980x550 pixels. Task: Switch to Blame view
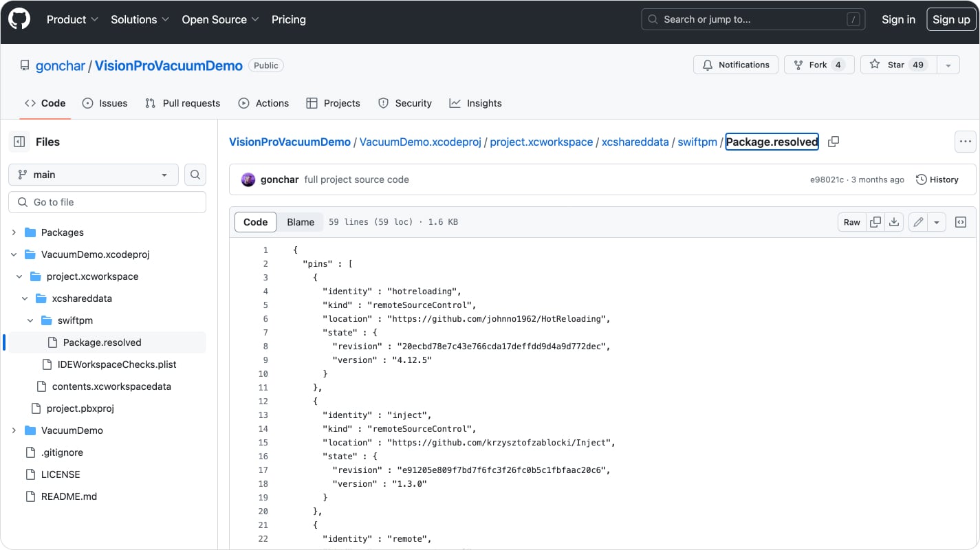click(x=301, y=222)
